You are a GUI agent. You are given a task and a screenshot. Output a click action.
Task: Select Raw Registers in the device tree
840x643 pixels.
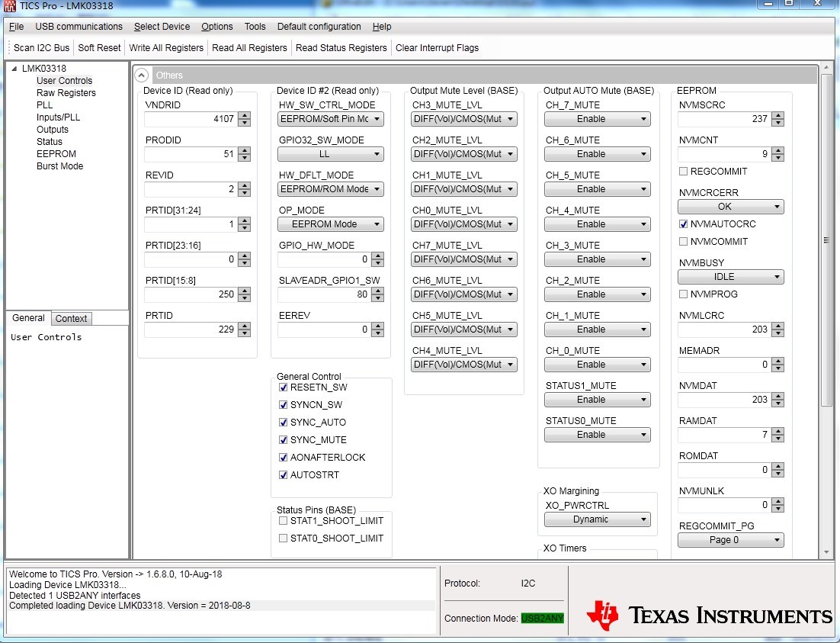(66, 93)
